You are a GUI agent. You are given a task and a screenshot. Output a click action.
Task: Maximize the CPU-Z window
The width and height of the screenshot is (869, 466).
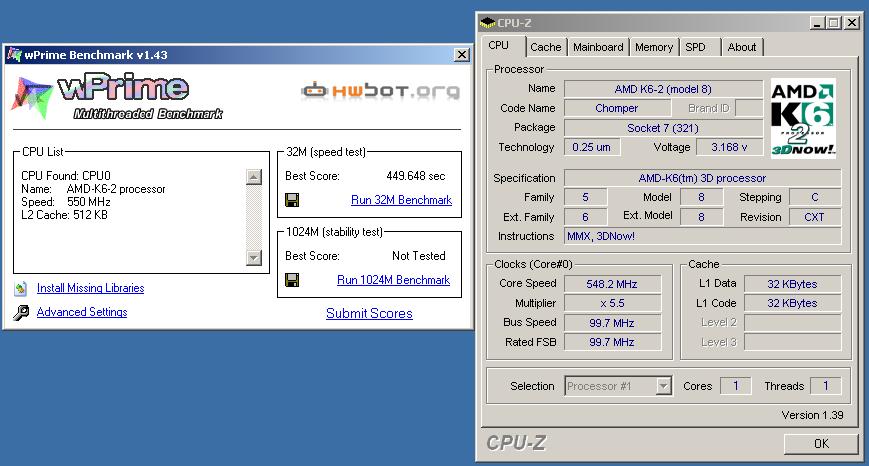point(834,23)
